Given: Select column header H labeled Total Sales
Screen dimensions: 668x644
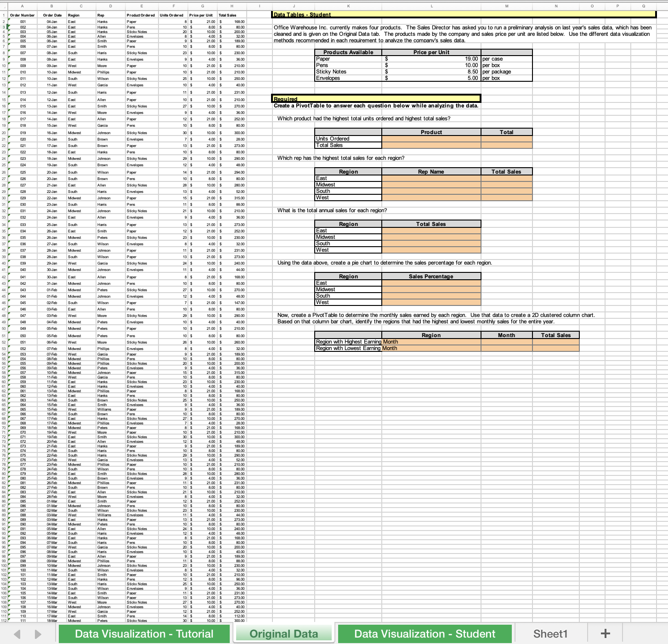Looking at the screenshot, I should tap(231, 6).
